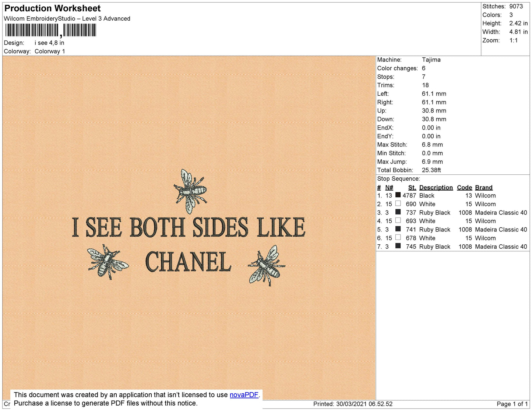Select the black swatch in stop row 1
This screenshot has width=532, height=411.
pyautogui.click(x=398, y=195)
